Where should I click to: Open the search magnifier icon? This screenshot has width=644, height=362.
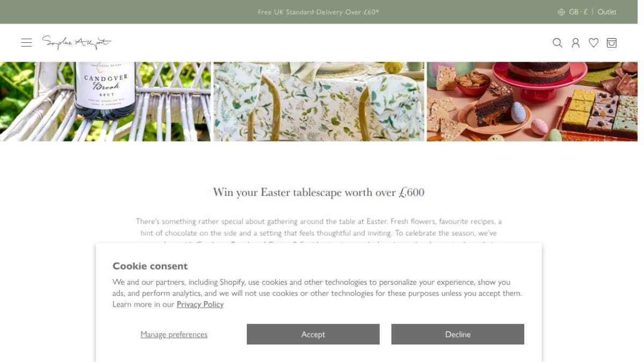coord(558,43)
